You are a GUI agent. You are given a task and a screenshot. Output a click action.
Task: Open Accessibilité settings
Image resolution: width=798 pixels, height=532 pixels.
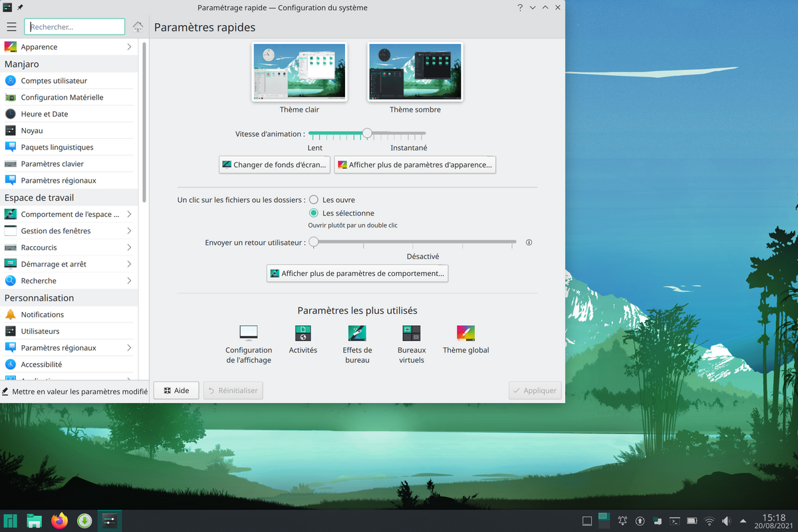[68, 364]
